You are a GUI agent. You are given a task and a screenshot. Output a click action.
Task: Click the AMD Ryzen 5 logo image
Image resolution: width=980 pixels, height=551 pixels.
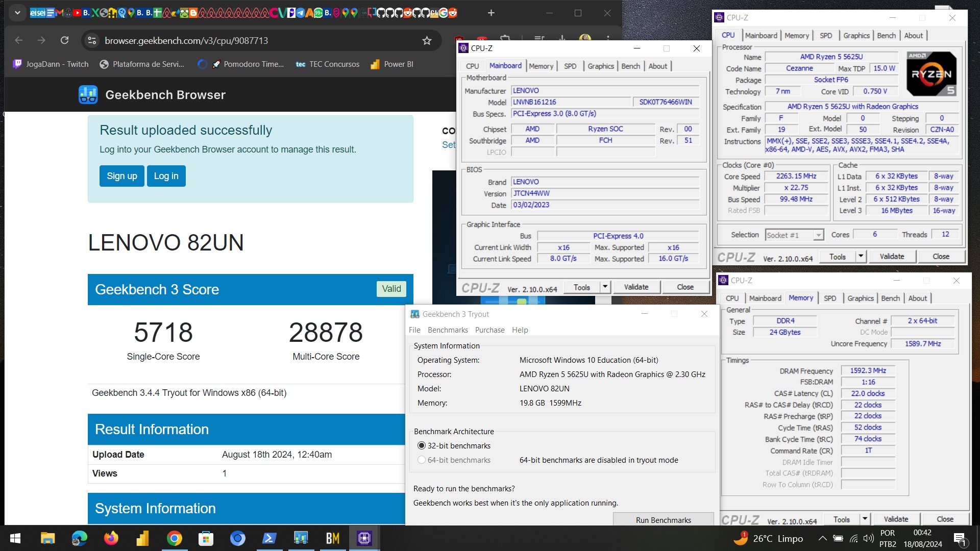tap(932, 74)
